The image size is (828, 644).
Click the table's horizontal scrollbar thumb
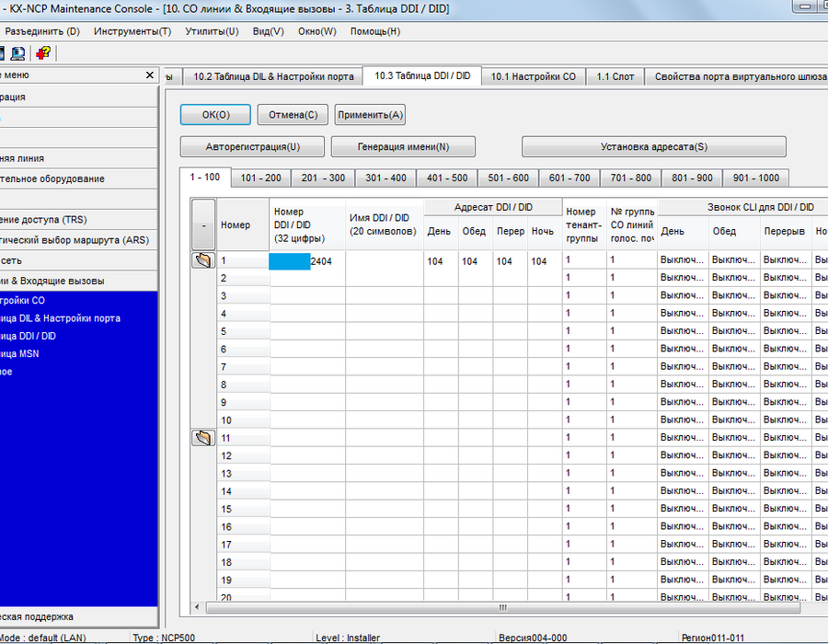click(x=502, y=607)
